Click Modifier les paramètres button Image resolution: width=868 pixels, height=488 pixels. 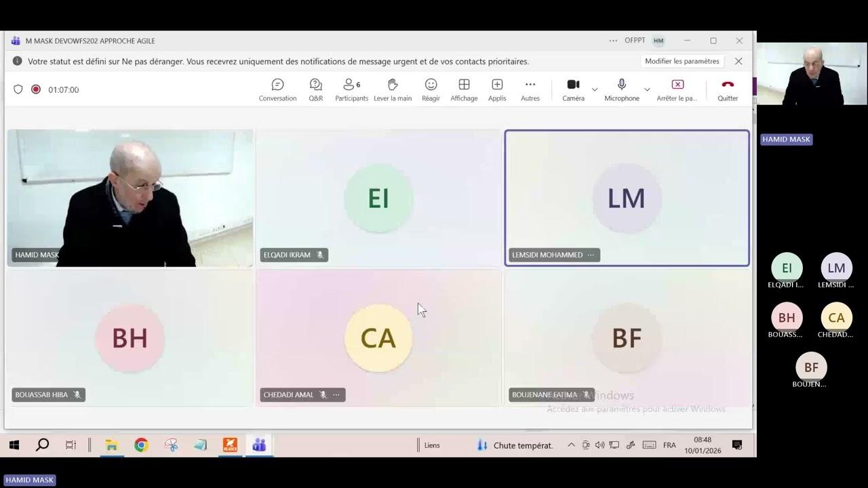coord(682,61)
